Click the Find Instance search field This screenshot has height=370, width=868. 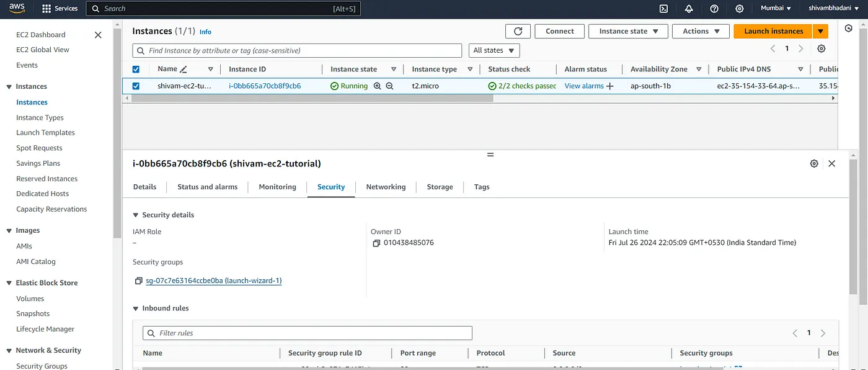click(x=298, y=50)
